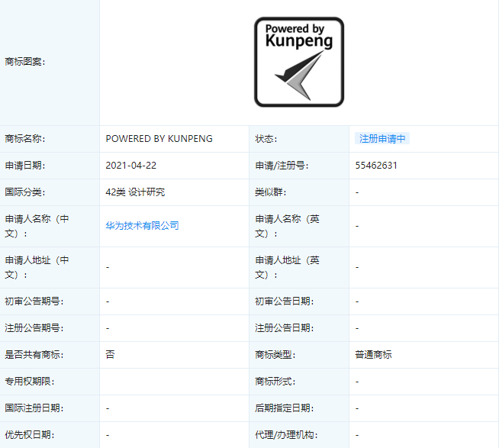Click the 初审公告期号 label

point(34,301)
